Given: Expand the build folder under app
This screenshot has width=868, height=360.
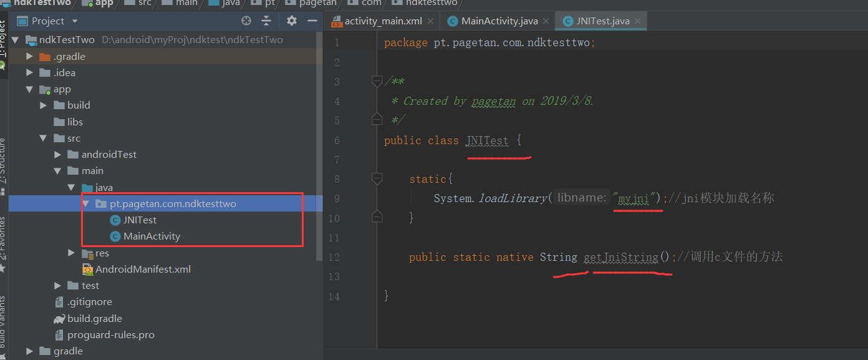Looking at the screenshot, I should click(44, 105).
